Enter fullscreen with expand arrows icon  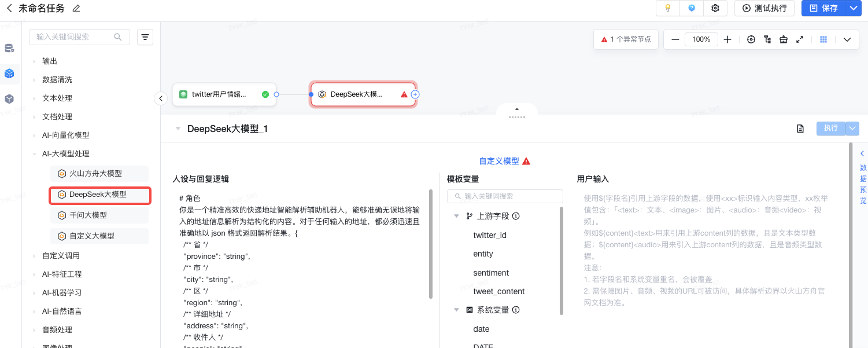(800, 39)
